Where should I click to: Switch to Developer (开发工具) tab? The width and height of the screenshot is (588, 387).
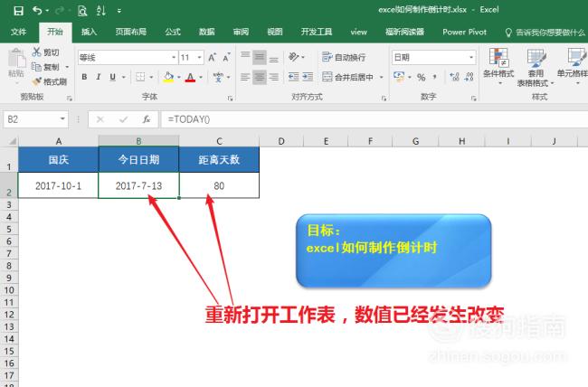tap(317, 33)
